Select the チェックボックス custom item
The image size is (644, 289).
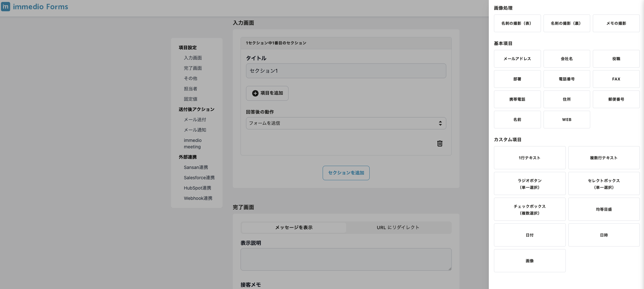click(x=529, y=210)
